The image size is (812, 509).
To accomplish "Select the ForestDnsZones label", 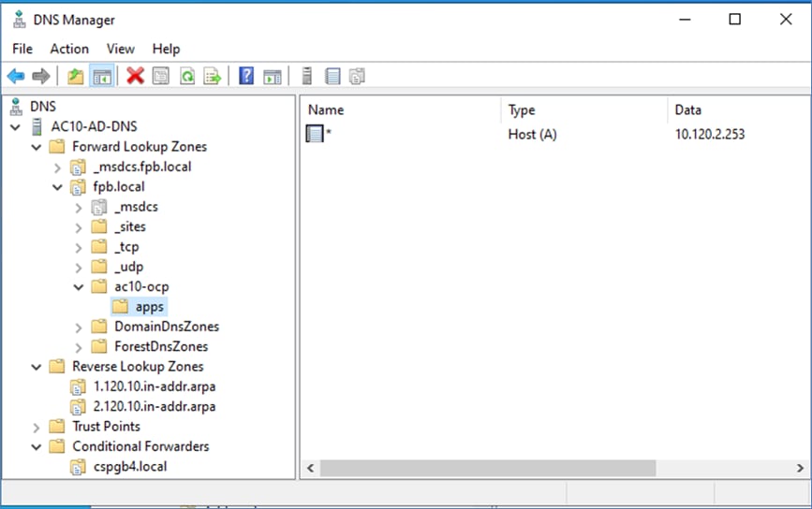I will tap(161, 346).
